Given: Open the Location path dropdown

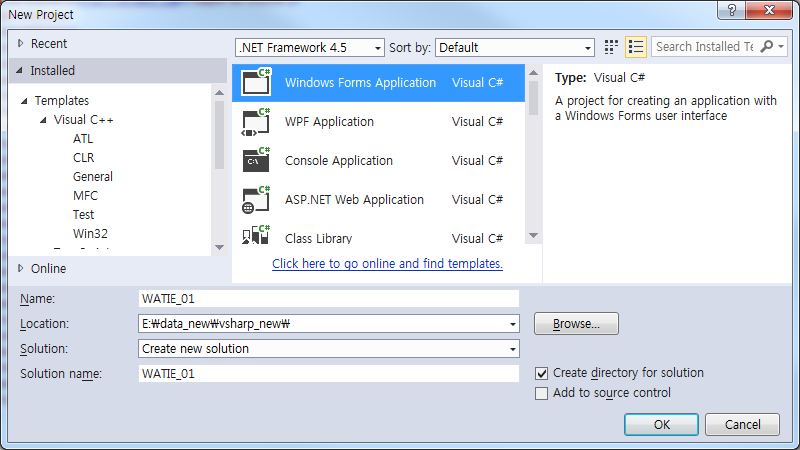Looking at the screenshot, I should click(x=513, y=324).
